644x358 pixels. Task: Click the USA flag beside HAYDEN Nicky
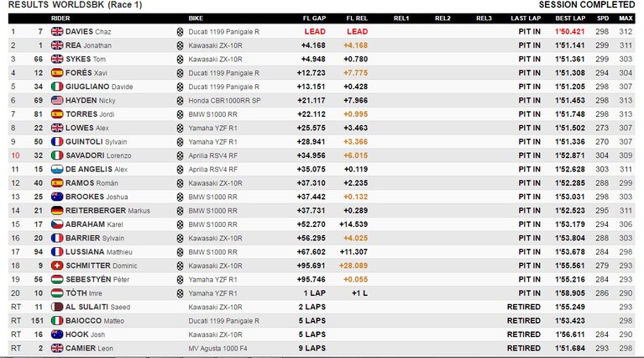pyautogui.click(x=57, y=100)
